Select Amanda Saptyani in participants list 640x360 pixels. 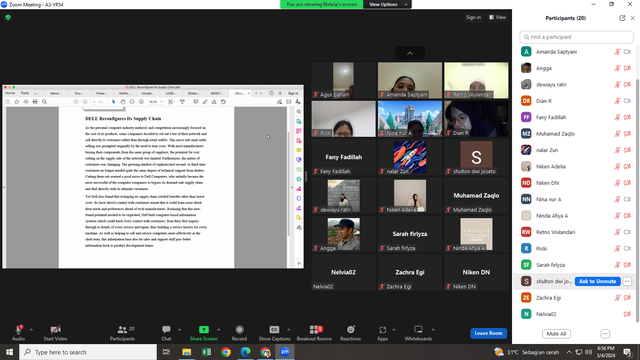576,52
